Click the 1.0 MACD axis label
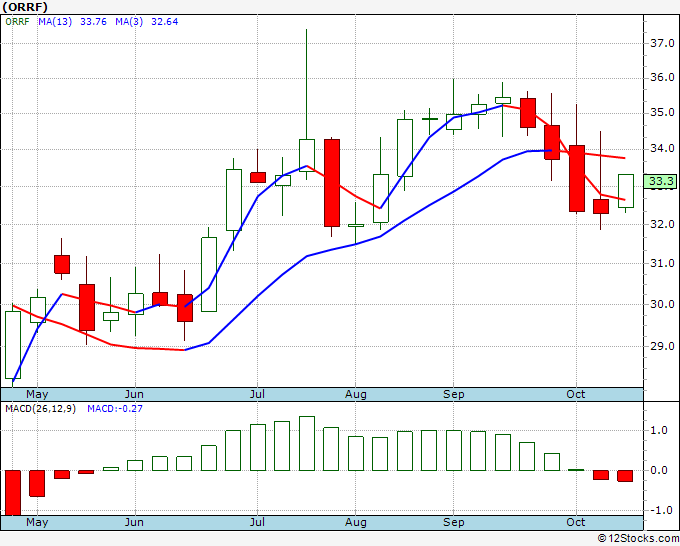Viewport: 680px width, 546px height. pos(659,430)
